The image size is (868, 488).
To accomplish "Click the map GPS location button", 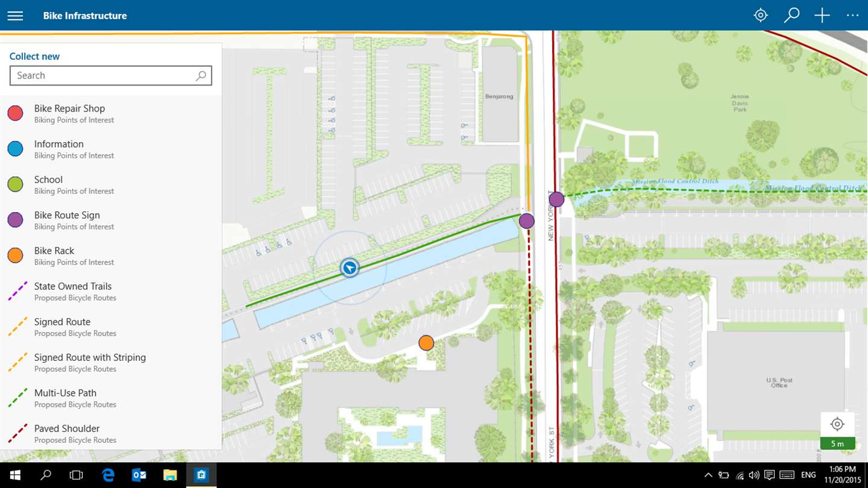I will point(837,424).
